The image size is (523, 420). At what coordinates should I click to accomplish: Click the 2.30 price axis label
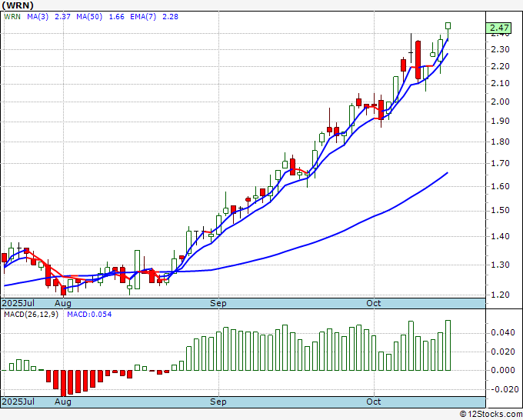click(501, 49)
